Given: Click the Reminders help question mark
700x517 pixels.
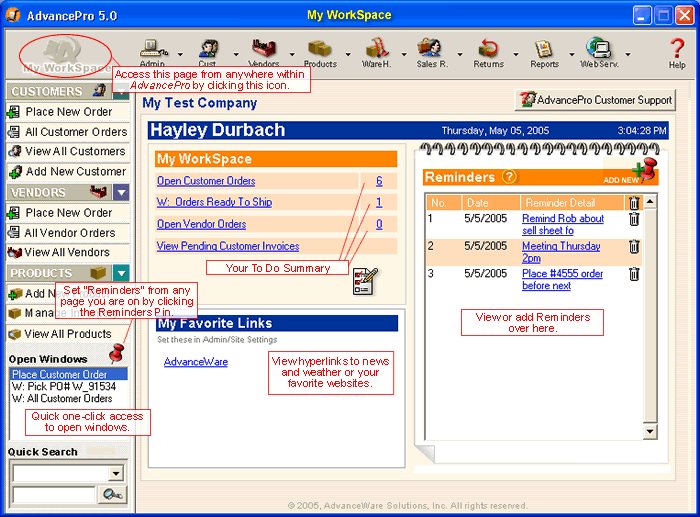Looking at the screenshot, I should tap(509, 177).
